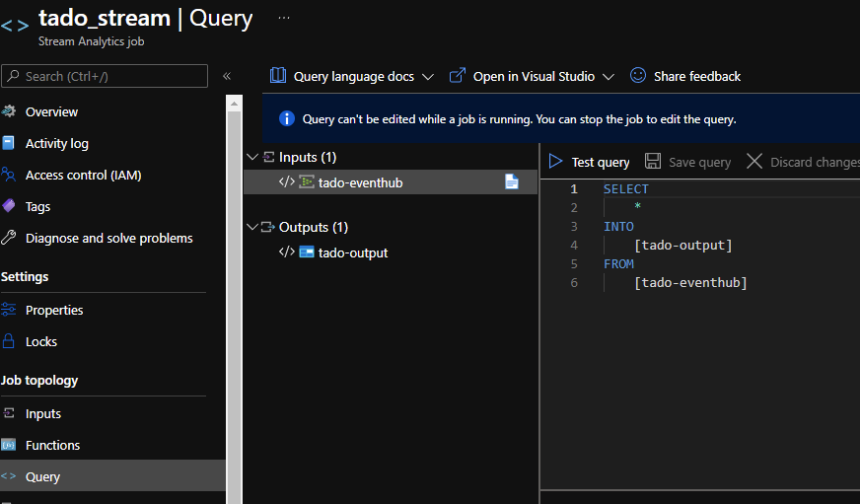
Task: Click the Overview gear icon
Action: click(x=9, y=111)
